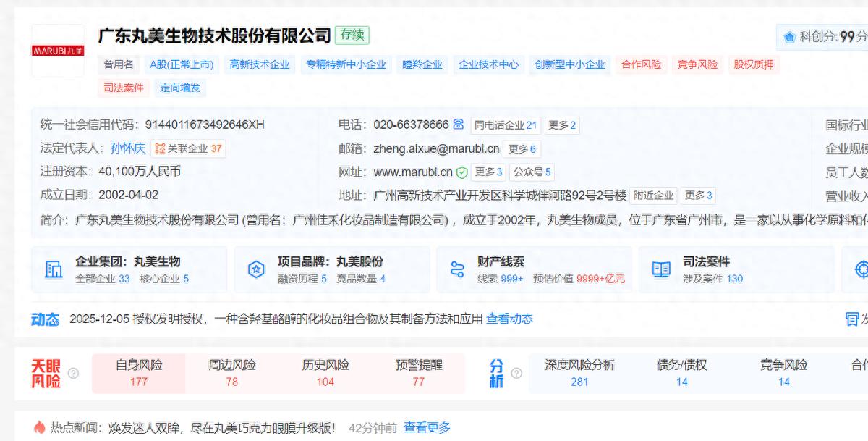Select the 自身风险 177 tab
The image size is (868, 441).
click(x=139, y=373)
